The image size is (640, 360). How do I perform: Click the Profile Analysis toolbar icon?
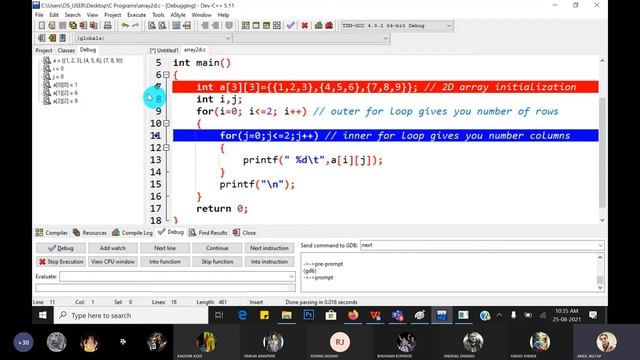tap(319, 25)
